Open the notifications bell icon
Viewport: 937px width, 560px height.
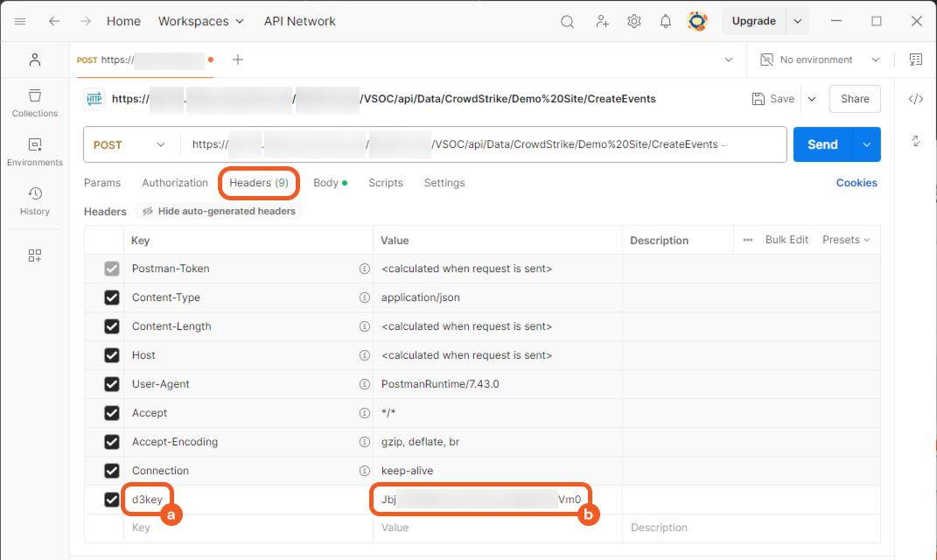point(666,22)
